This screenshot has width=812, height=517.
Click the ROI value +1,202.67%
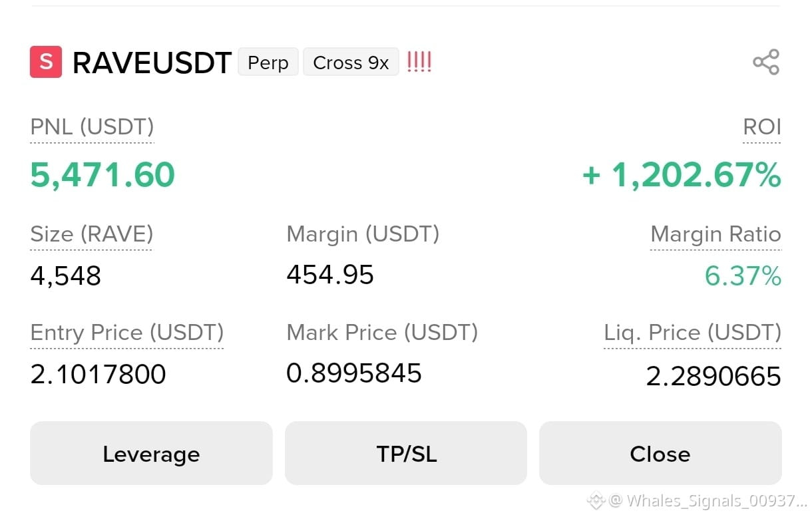pos(682,175)
